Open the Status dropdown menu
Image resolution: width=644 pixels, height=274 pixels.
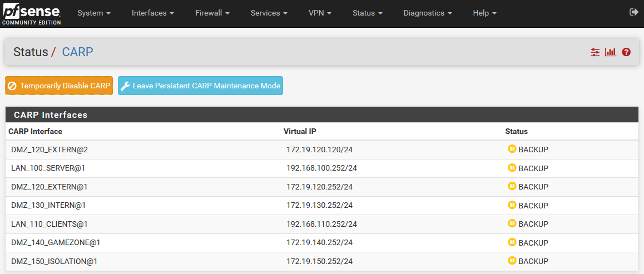coord(368,13)
